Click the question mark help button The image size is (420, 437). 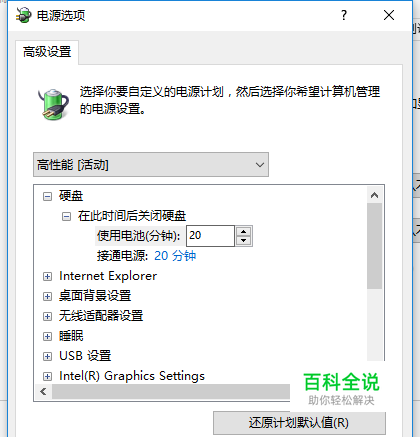pyautogui.click(x=344, y=15)
